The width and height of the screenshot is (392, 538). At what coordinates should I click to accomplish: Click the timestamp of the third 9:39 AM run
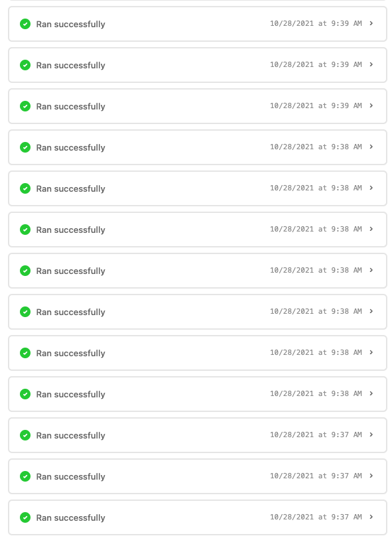[x=316, y=105]
